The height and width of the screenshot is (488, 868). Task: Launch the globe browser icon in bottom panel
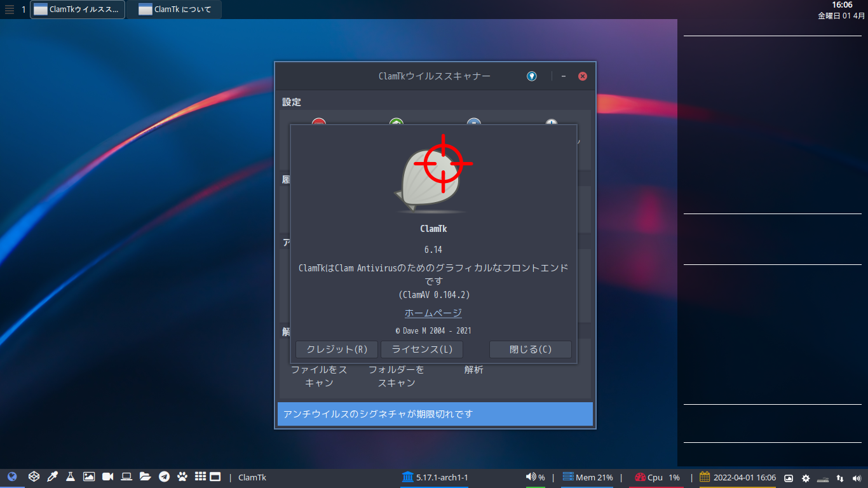click(x=12, y=477)
